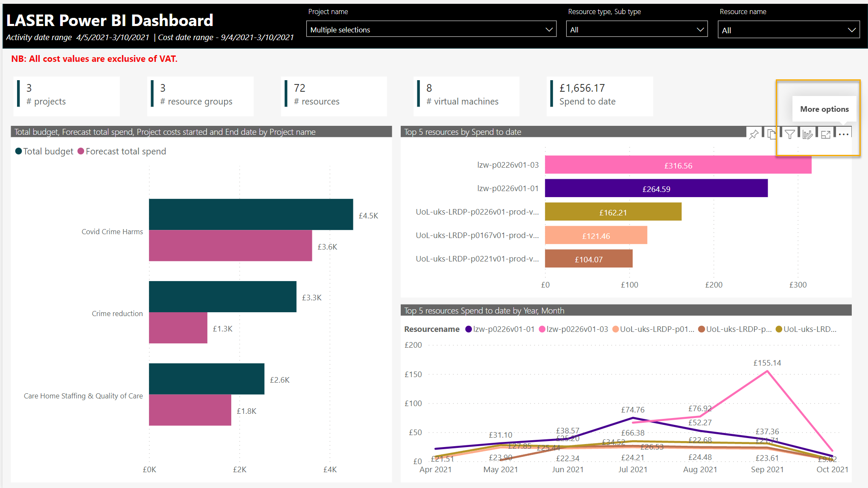Click the 'Jul 2021' x-axis label

click(632, 469)
